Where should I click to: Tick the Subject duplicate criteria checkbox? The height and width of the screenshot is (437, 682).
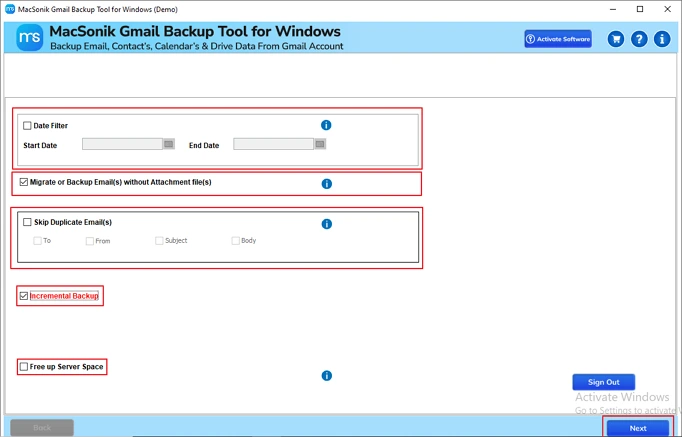tap(159, 240)
